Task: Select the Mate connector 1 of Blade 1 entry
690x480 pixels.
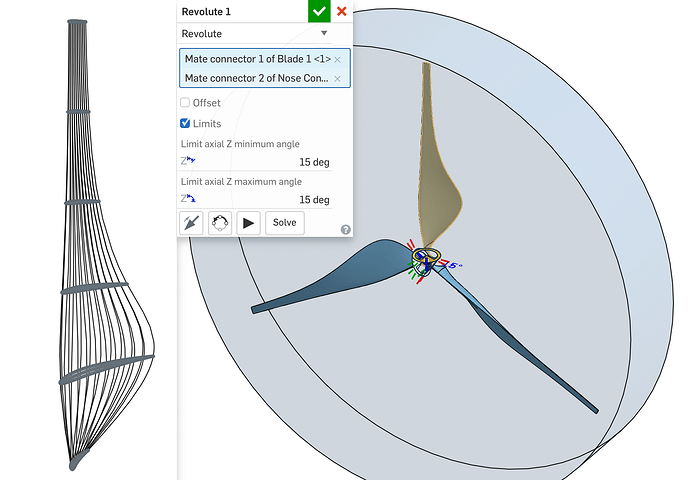Action: (x=258, y=59)
